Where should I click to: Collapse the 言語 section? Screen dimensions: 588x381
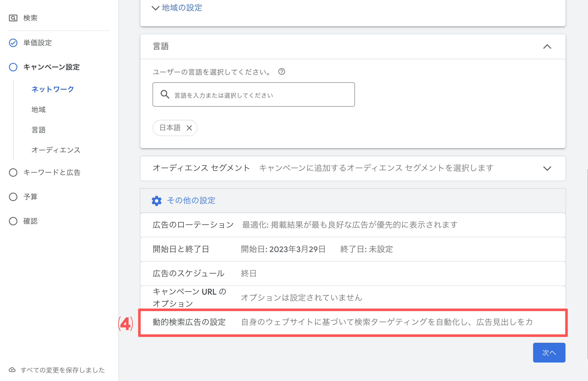[547, 47]
